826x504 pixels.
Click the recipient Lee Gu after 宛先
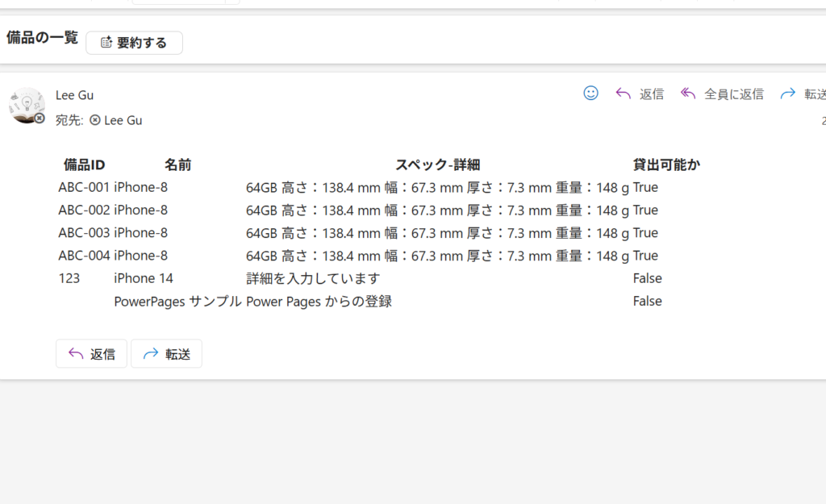[x=123, y=120]
